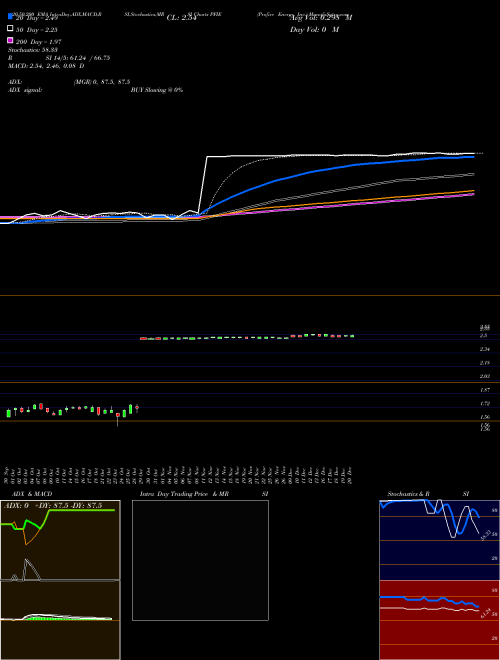Click the 'CL: 2.54' closing price
Viewport: 500px width, 660px height.
182,18
